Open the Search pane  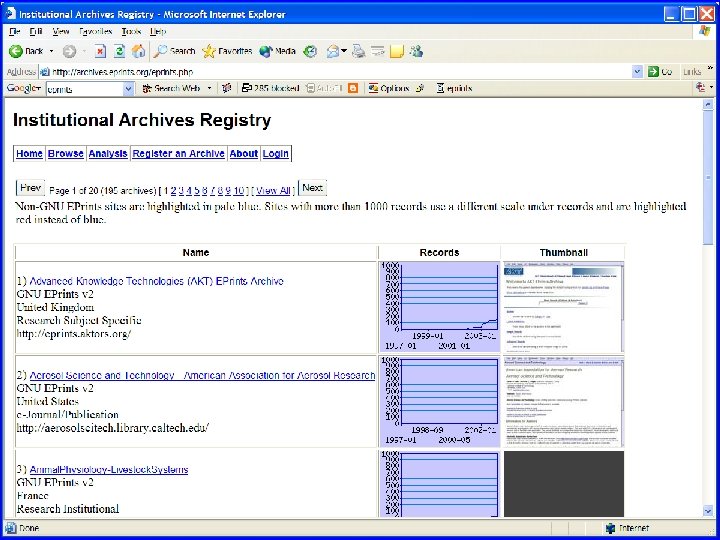click(174, 51)
